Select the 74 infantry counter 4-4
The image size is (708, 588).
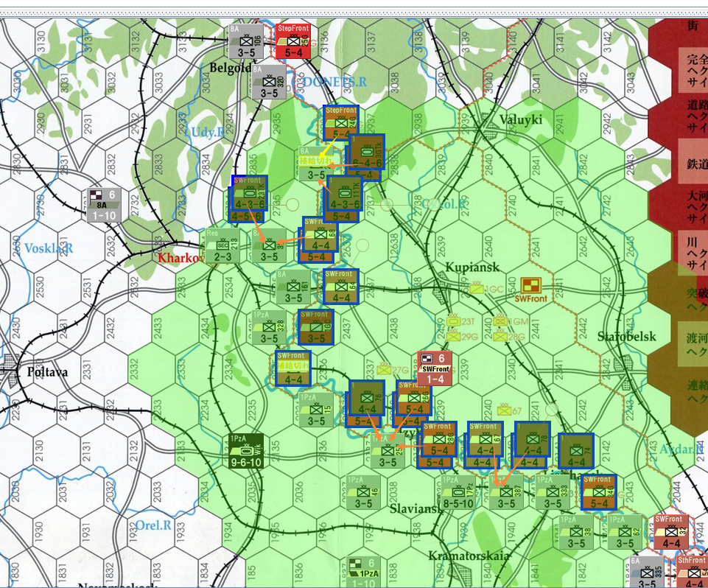576,451
